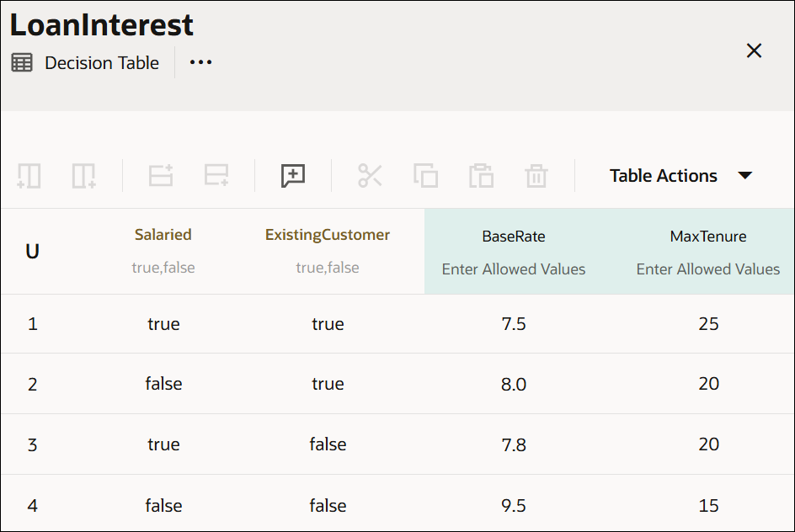Click the paste clipboard icon
Image resolution: width=795 pixels, height=532 pixels.
481,176
